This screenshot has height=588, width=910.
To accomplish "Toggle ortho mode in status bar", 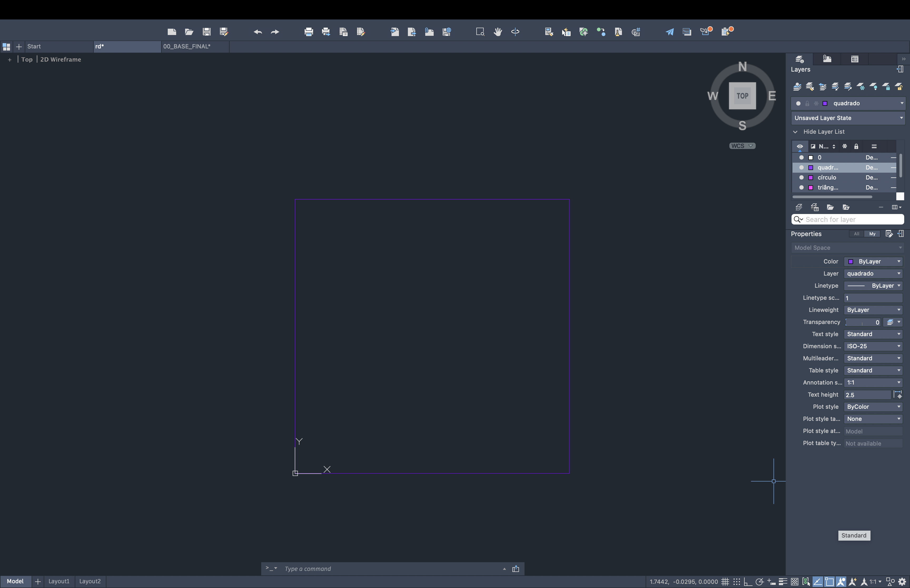I will (x=748, y=581).
